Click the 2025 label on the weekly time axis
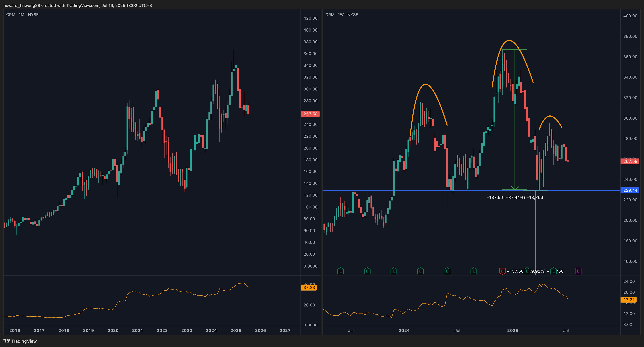The width and height of the screenshot is (644, 347). click(x=513, y=331)
